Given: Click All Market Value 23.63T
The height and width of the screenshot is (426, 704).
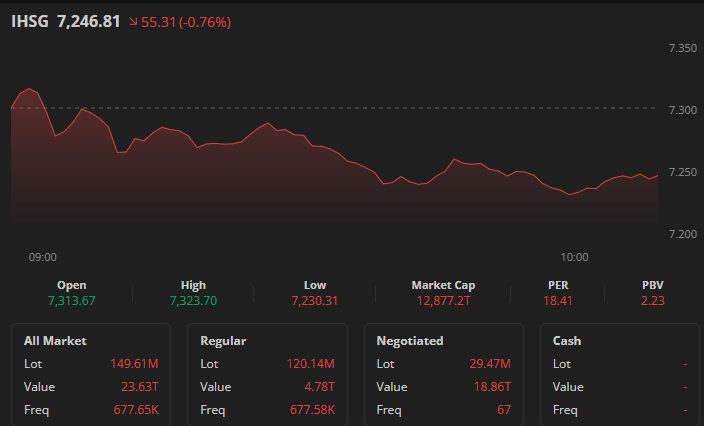Looking at the screenshot, I should [140, 386].
